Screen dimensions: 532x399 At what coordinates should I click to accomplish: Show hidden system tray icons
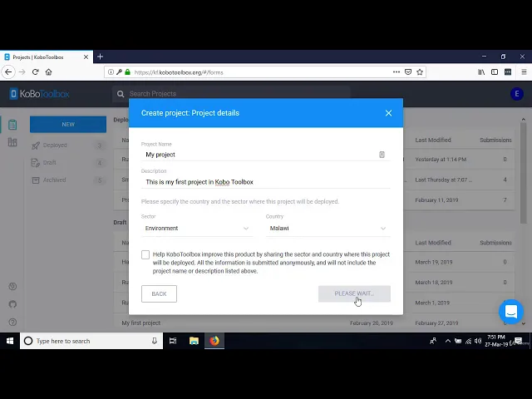(x=448, y=341)
